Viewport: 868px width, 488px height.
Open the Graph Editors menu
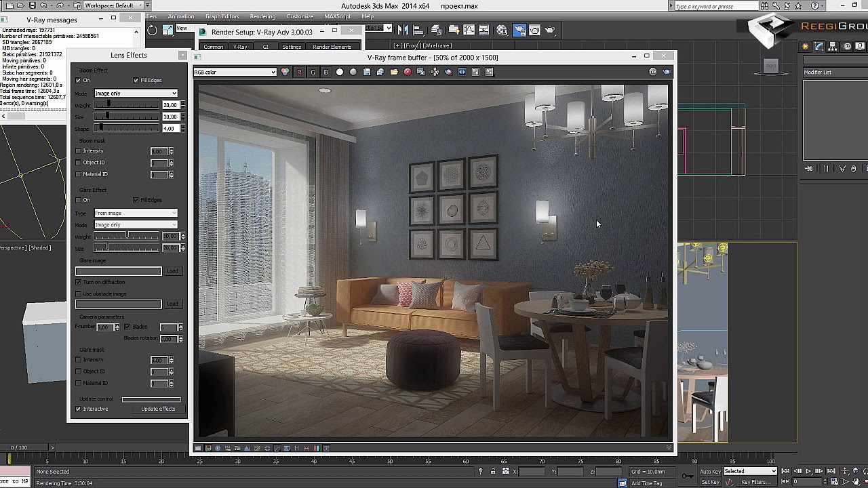point(222,16)
